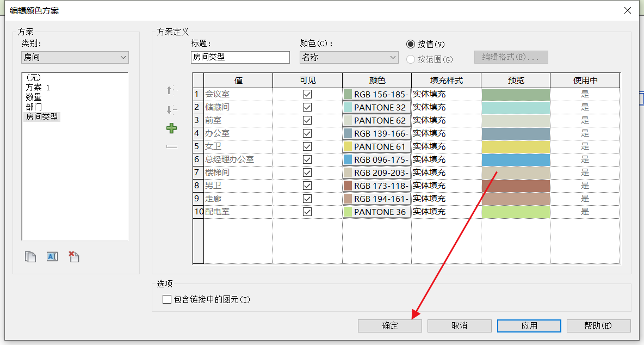The width and height of the screenshot is (644, 345).
Task: Click the duplicate scheme icon
Action: 30,257
